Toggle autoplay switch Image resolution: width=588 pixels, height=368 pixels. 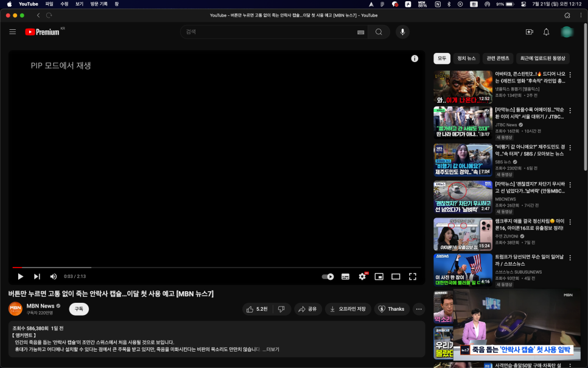327,277
